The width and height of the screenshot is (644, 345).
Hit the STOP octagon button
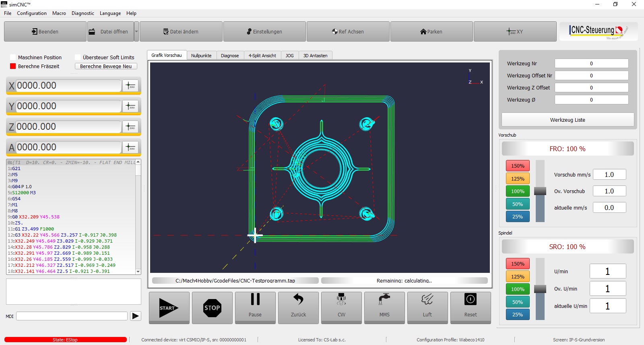(x=212, y=308)
